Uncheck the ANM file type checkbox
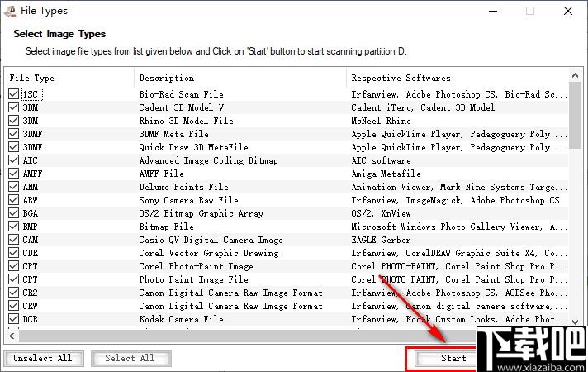Screen dimensions: 588x372 (x=13, y=187)
